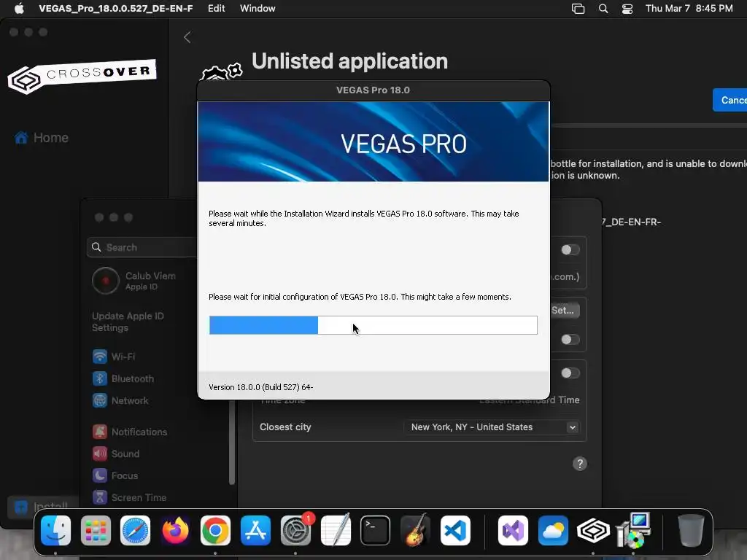This screenshot has height=560, width=747.
Task: Click the installer disc icon in dock
Action: (x=633, y=530)
